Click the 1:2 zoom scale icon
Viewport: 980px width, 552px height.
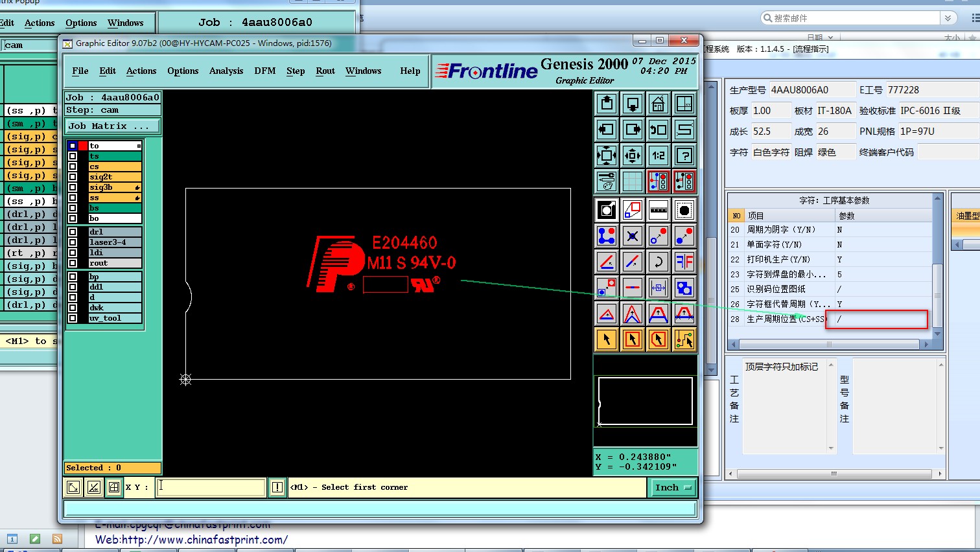[659, 155]
